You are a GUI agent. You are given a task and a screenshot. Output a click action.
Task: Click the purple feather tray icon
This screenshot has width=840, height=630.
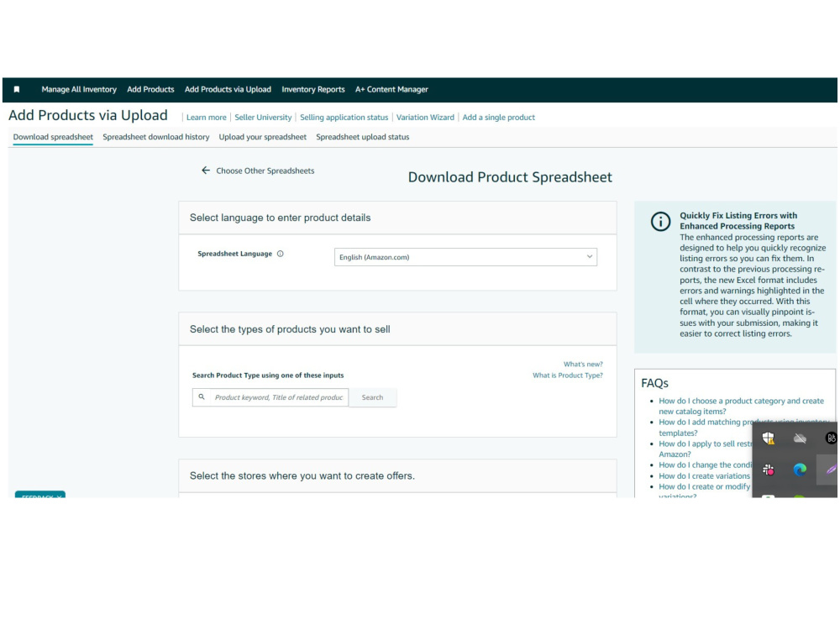[831, 470]
